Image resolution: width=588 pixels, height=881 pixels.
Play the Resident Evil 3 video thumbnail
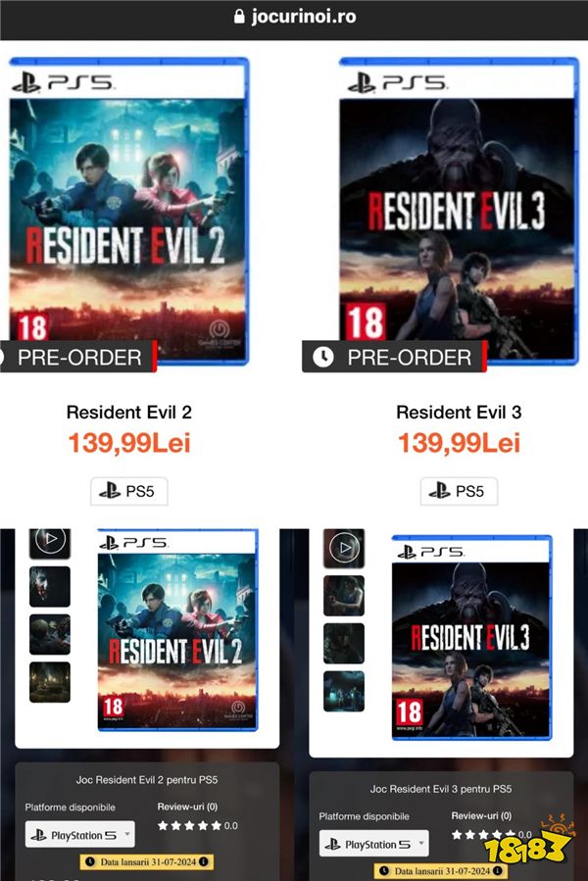(344, 547)
